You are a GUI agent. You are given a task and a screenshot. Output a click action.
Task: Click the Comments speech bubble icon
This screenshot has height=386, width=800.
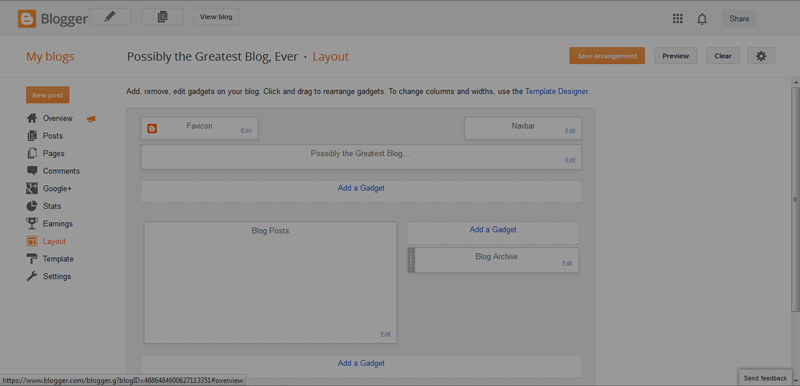[x=32, y=171]
